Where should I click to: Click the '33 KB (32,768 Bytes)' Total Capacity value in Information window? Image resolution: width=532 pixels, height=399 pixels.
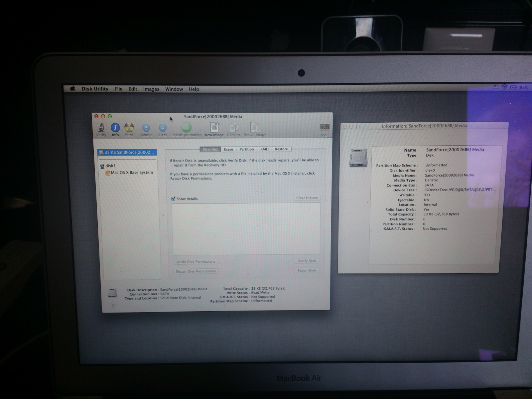[441, 214]
